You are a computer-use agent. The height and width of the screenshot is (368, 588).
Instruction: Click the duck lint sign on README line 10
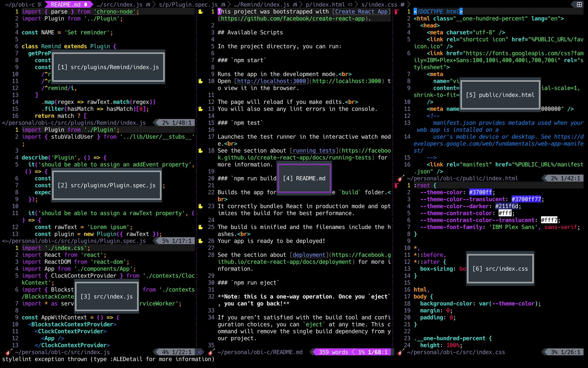click(x=200, y=81)
